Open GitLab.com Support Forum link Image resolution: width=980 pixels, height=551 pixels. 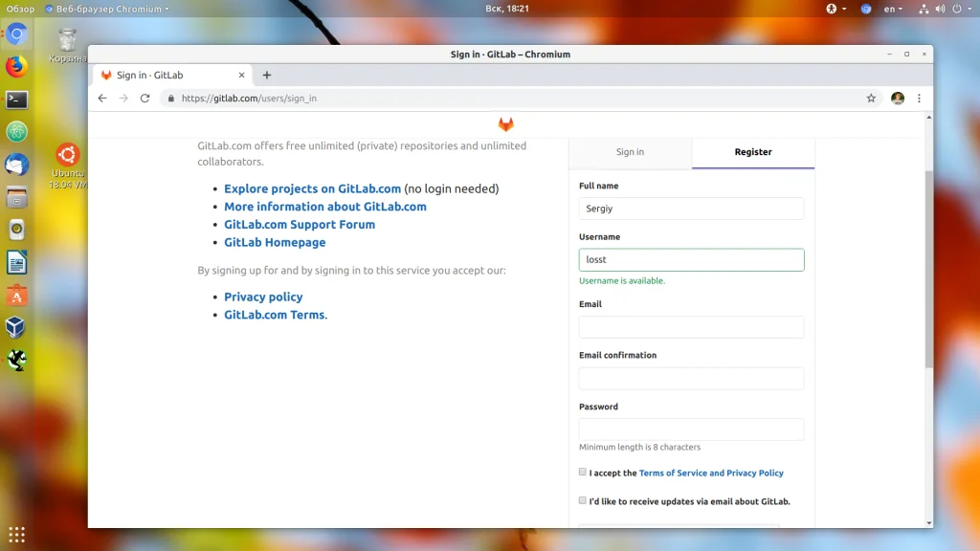coord(300,224)
